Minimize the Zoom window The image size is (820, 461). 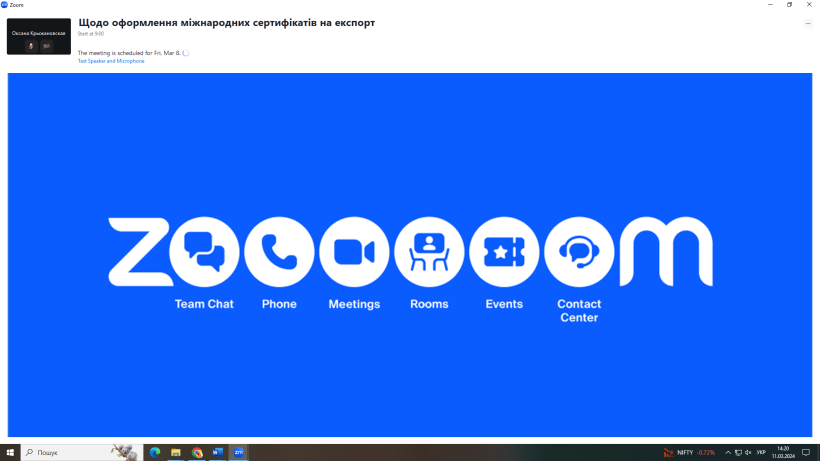(770, 5)
